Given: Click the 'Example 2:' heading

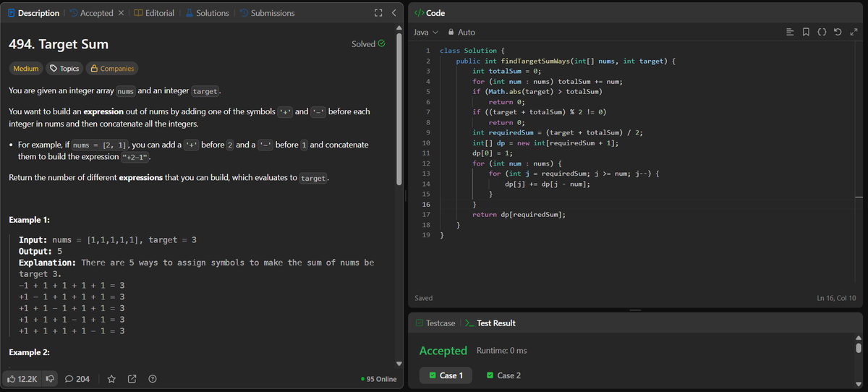Looking at the screenshot, I should pyautogui.click(x=29, y=352).
